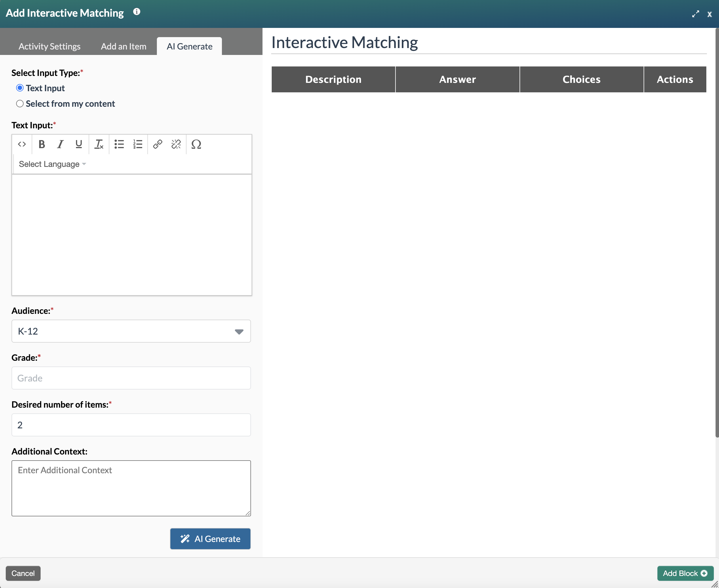Image resolution: width=719 pixels, height=588 pixels.
Task: Remove text formatting
Action: tap(99, 144)
